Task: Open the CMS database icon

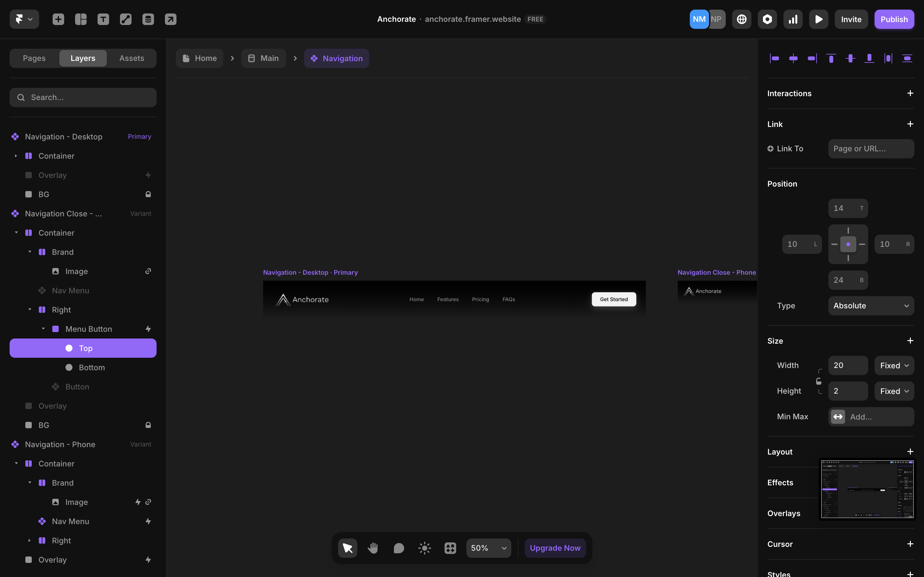Action: [148, 19]
